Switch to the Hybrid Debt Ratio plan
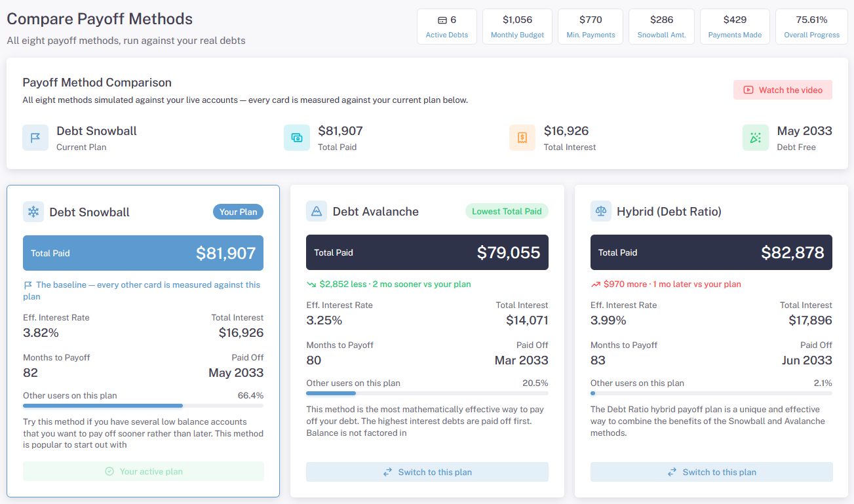The image size is (854, 504). point(711,472)
